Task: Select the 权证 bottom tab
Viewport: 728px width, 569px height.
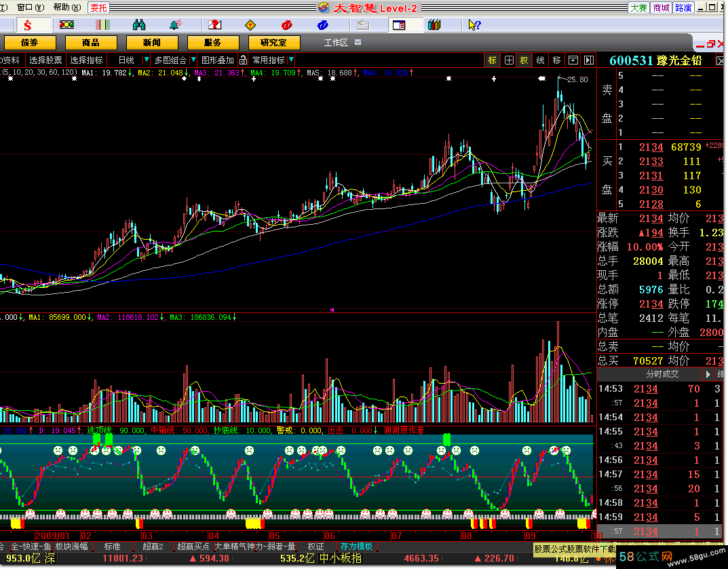Action: [315, 546]
